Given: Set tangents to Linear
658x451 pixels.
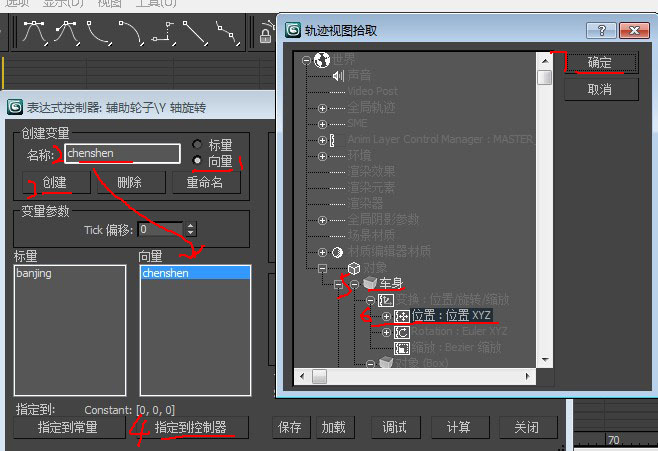Looking at the screenshot, I should click(196, 33).
